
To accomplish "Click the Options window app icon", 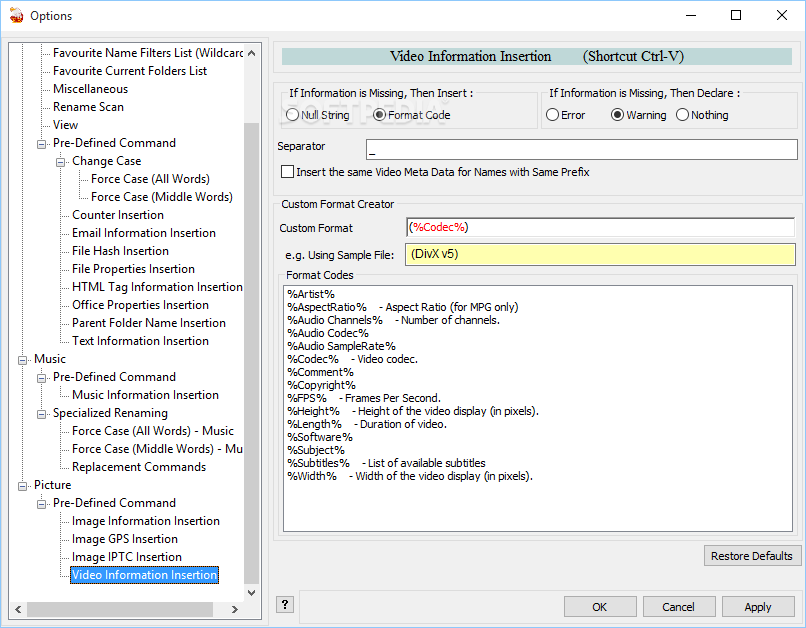I will (16, 15).
